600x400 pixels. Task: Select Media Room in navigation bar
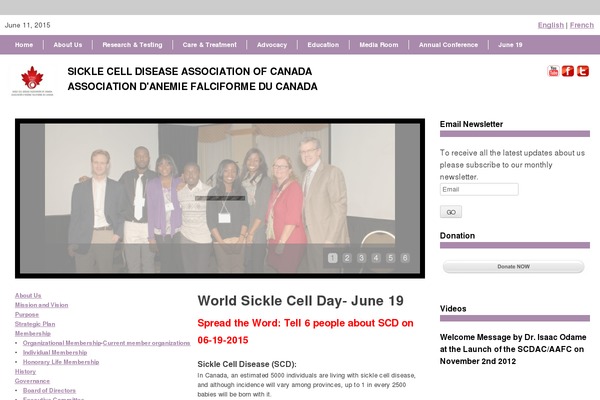pos(379,45)
